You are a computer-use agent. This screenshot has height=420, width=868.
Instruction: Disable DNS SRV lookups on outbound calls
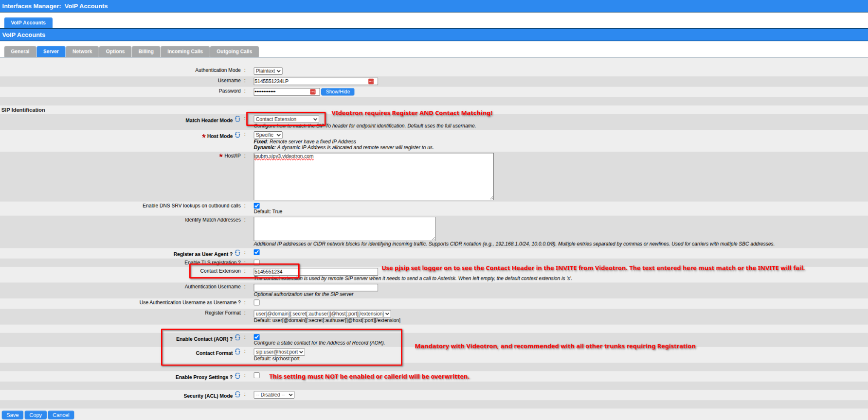click(257, 206)
